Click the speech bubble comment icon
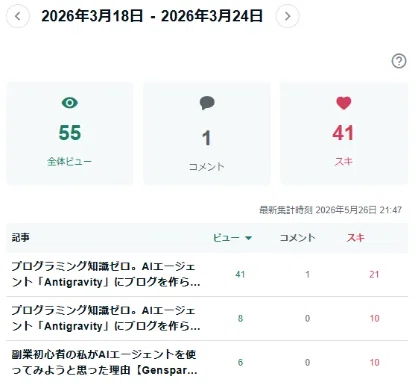This screenshot has height=387, width=416. click(x=207, y=103)
